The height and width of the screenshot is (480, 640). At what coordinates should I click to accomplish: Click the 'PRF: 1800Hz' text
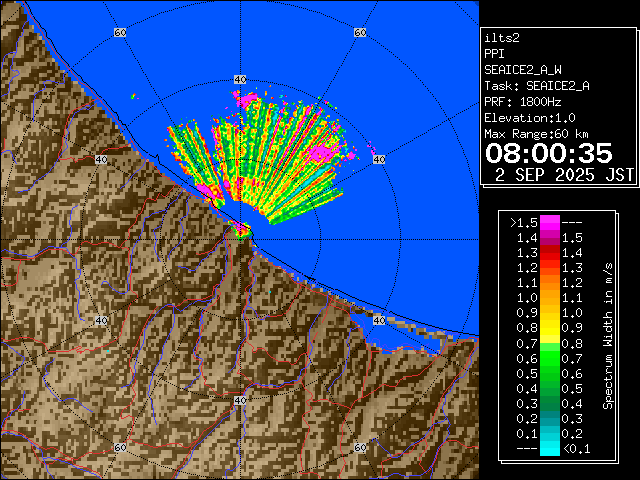[521, 102]
